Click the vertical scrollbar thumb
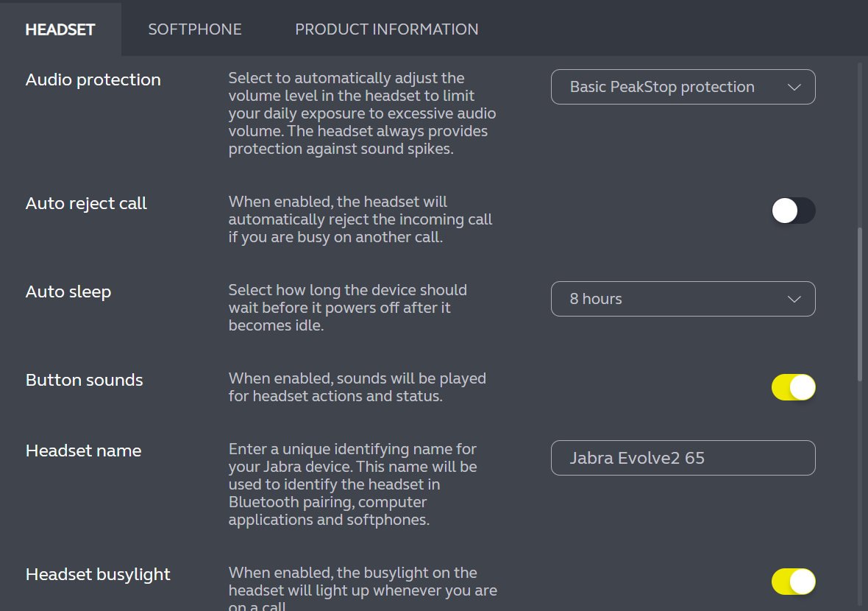Viewport: 868px width, 611px height. click(x=860, y=303)
